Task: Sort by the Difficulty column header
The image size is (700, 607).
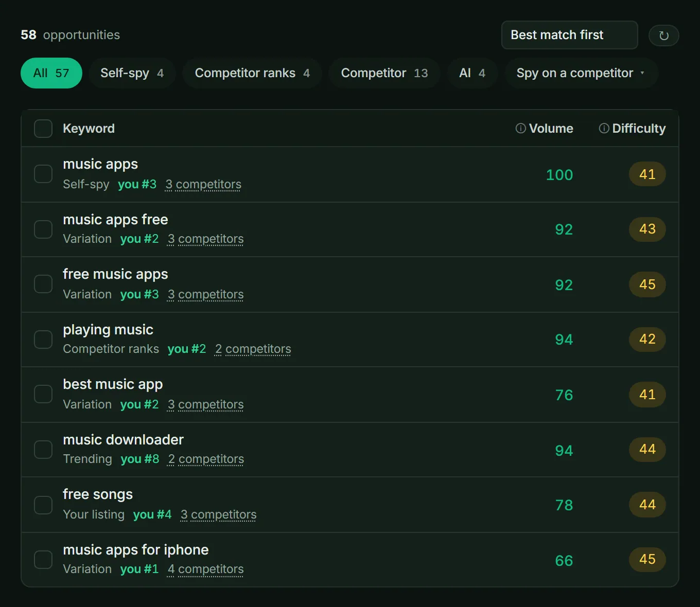Action: pos(639,129)
